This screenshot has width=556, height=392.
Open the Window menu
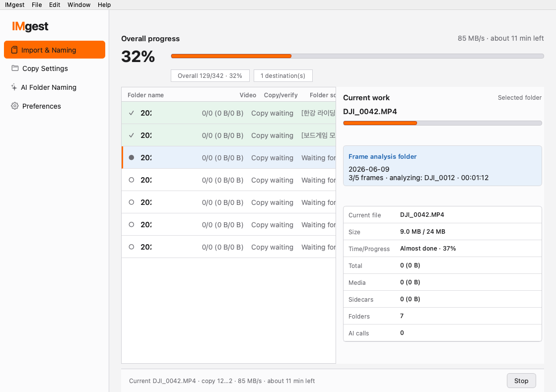click(x=79, y=4)
